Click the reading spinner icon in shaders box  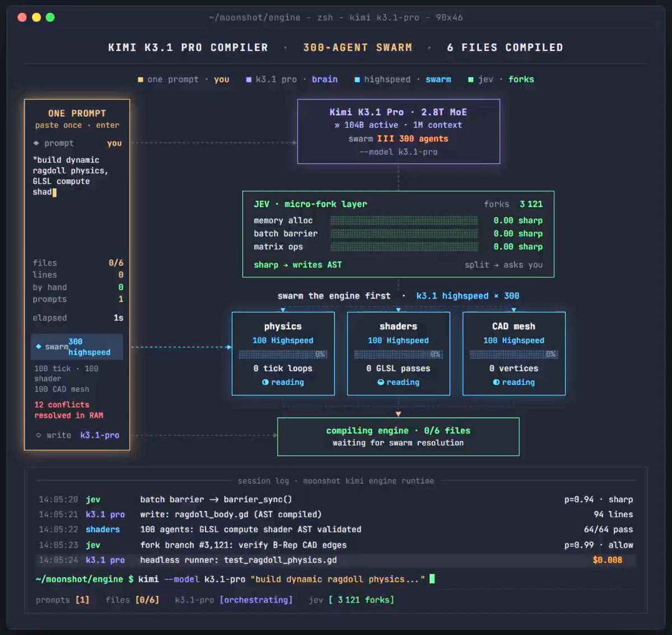coord(381,382)
